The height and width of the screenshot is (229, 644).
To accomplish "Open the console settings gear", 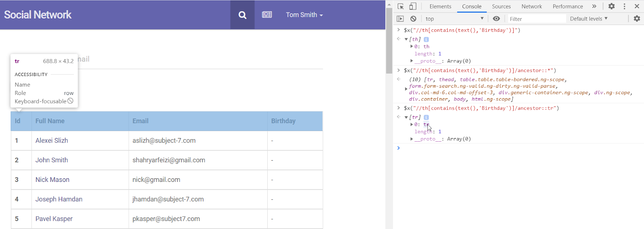I will [637, 19].
